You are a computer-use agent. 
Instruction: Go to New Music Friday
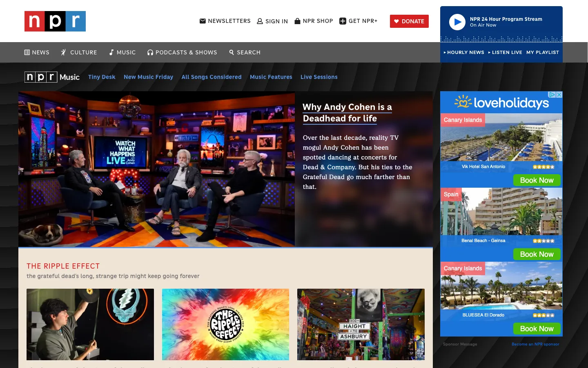tap(148, 77)
